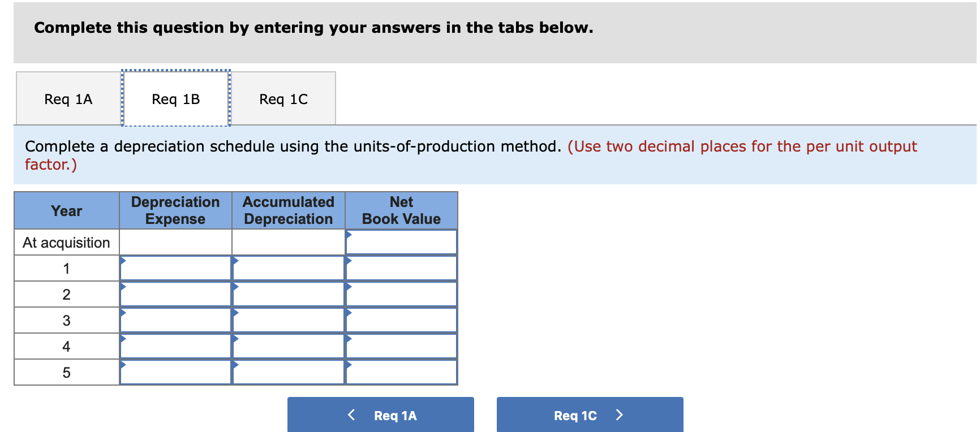Click Year 1 Net Book Value field

401,269
